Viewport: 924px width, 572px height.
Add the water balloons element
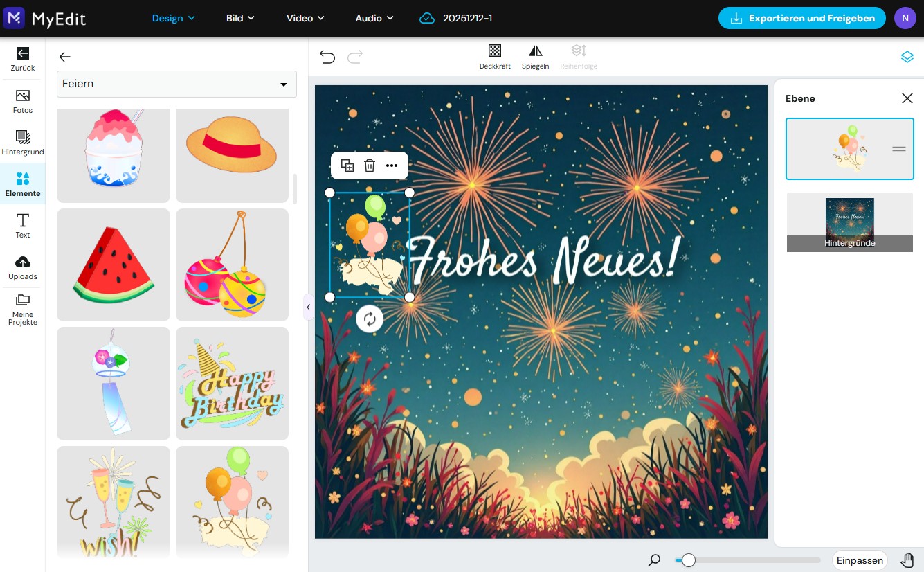tap(232, 265)
